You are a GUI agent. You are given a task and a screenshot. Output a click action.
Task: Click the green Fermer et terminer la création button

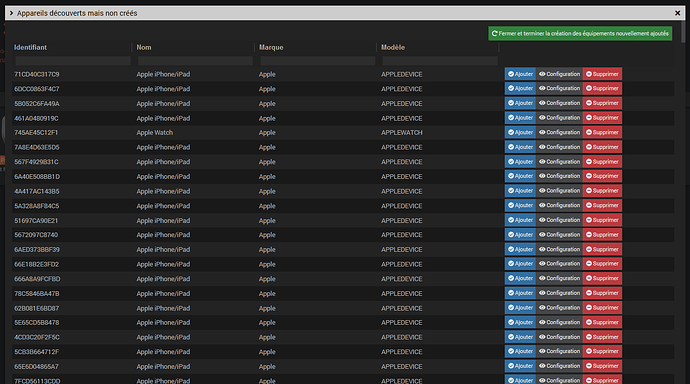(x=580, y=33)
